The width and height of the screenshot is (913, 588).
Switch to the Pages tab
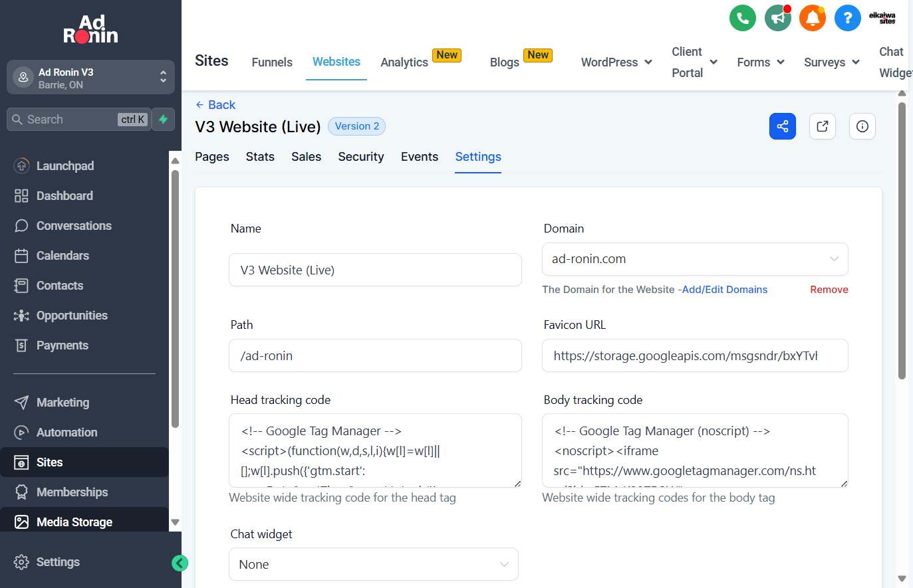[x=212, y=157]
